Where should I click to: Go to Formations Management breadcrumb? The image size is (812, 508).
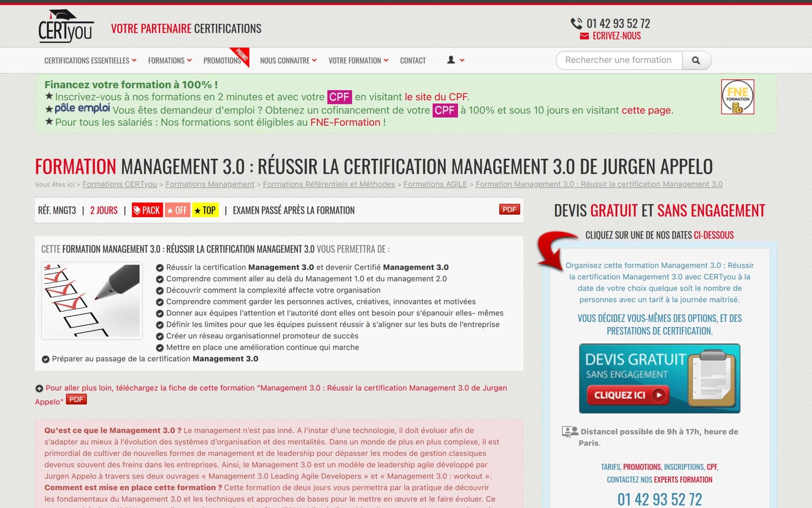[210, 184]
